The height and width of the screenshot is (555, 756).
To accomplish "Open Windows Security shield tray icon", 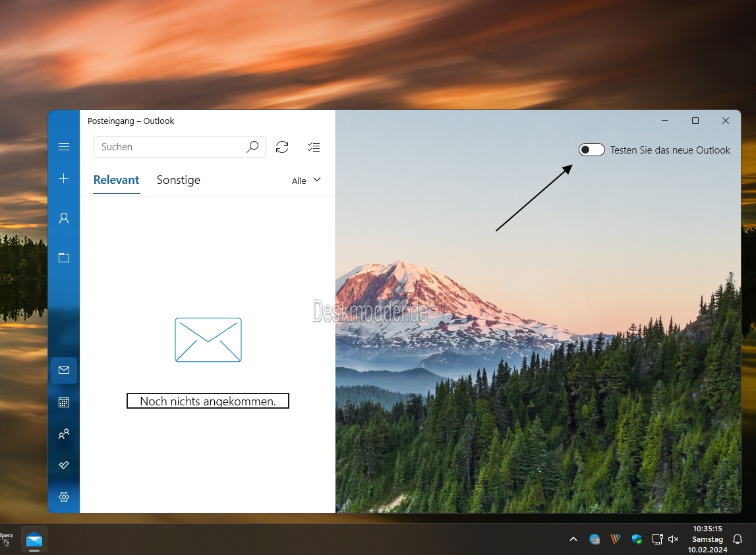I will click(637, 539).
